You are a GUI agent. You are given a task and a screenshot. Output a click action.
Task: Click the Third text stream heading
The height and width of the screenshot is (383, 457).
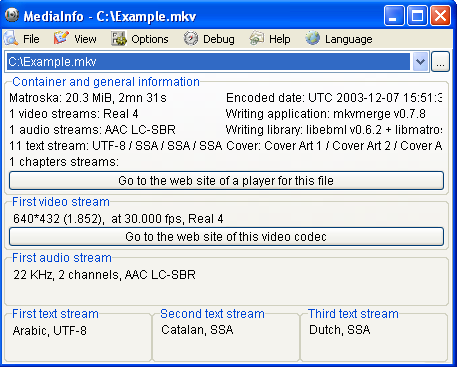pos(353,314)
